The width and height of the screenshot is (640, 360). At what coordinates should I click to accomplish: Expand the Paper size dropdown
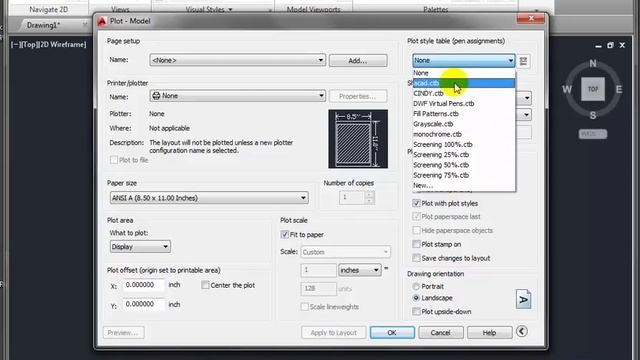[x=209, y=198]
